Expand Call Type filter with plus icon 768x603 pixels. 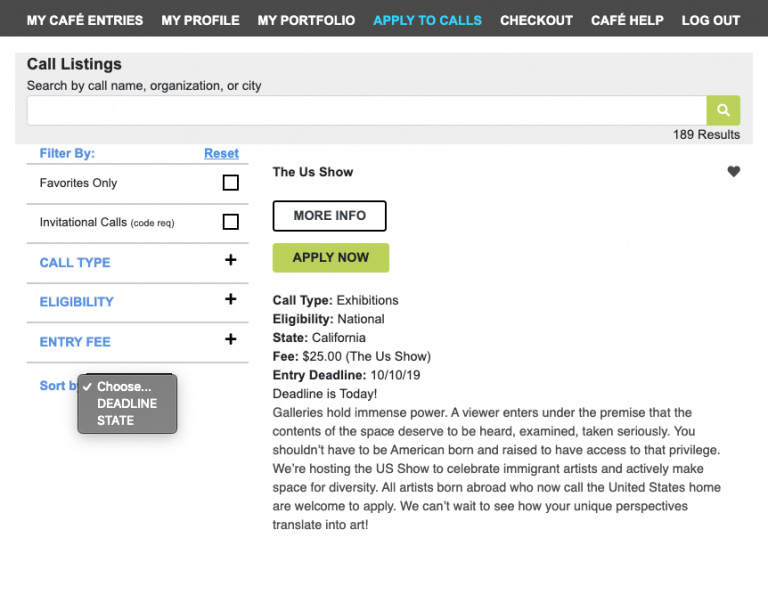point(230,260)
